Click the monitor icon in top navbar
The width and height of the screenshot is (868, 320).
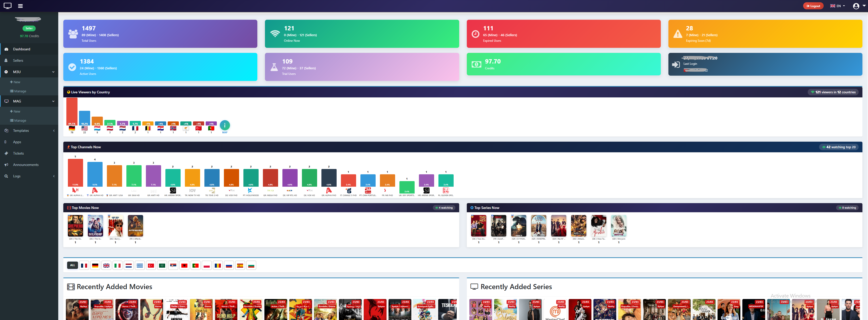pos(7,6)
